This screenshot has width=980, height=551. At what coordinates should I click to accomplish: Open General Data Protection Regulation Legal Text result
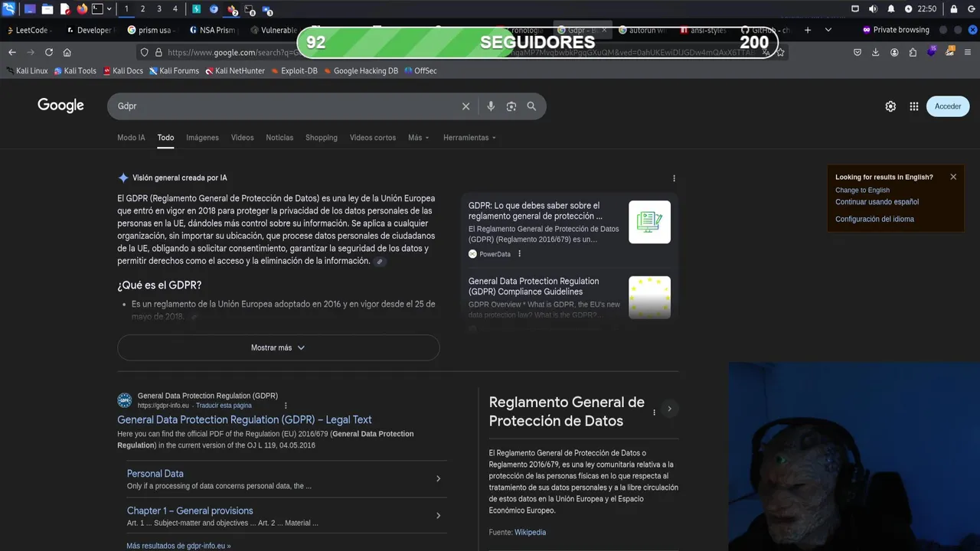coord(244,419)
